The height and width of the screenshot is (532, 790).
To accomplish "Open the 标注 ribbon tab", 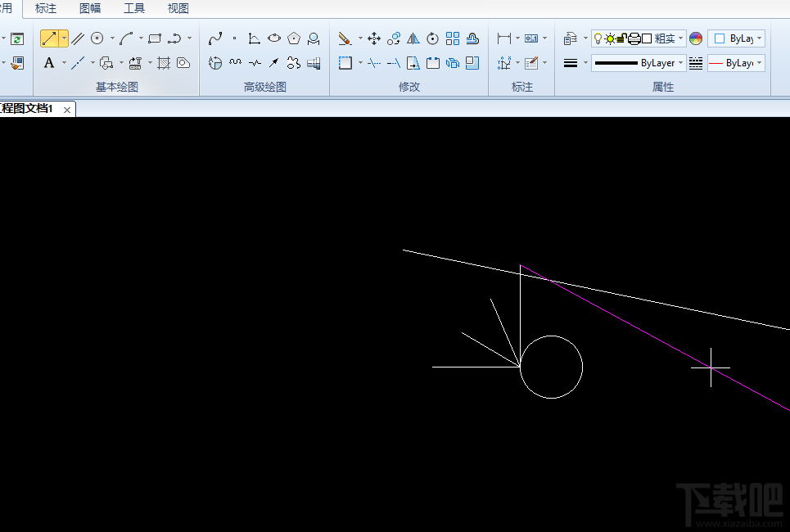I will tap(46, 9).
